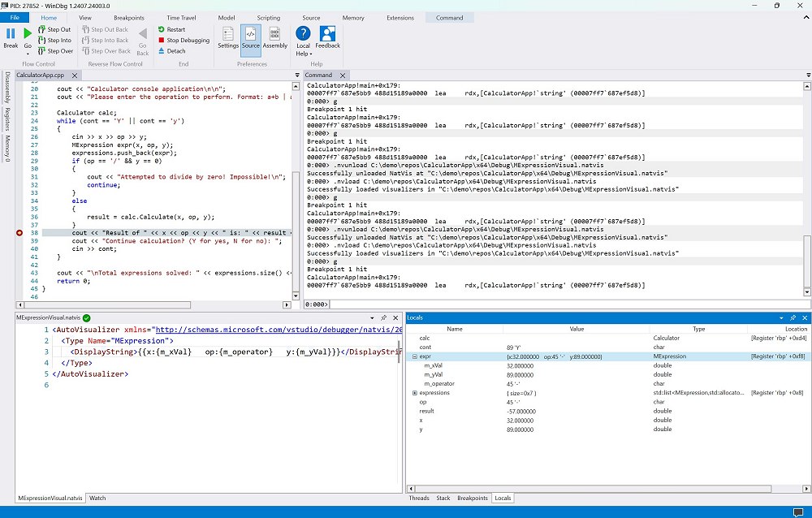Restart the debugging session
Image resolution: width=812 pixels, height=518 pixels.
coord(171,29)
